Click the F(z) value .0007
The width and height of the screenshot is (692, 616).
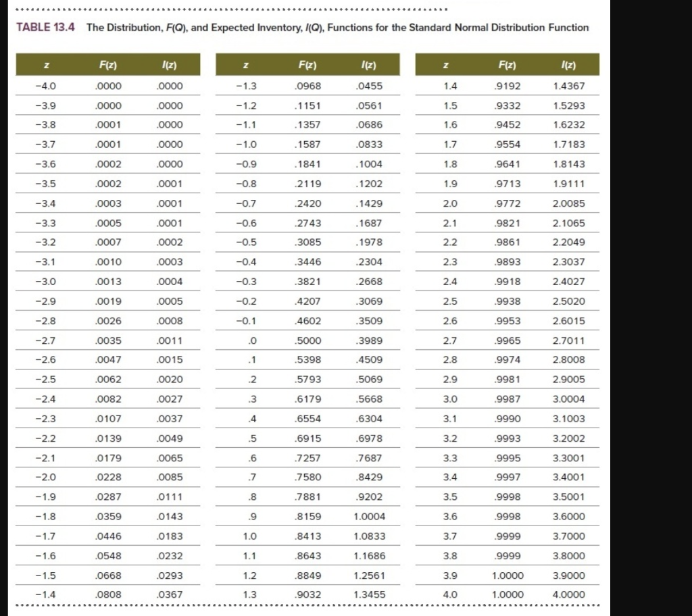(x=108, y=242)
